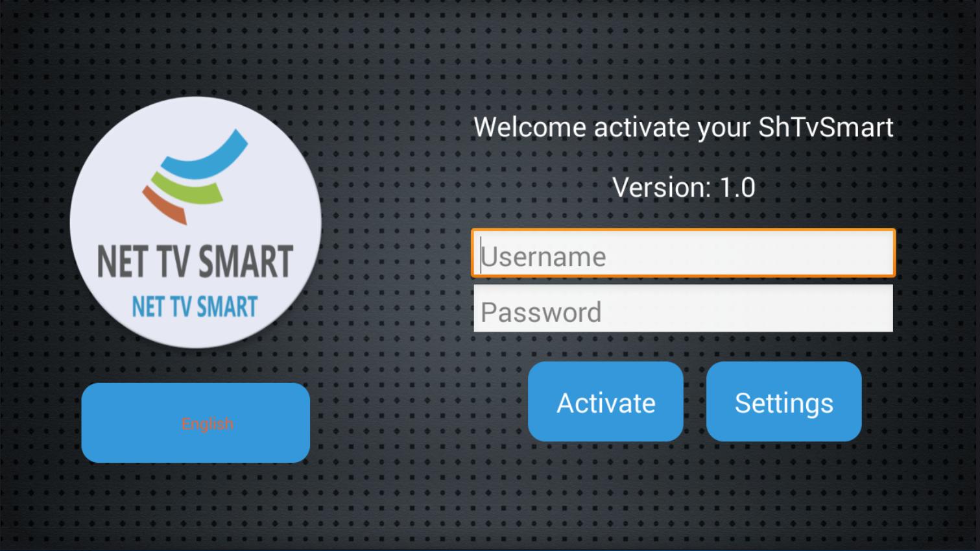Click the Username placeholder text
This screenshot has width=980, height=551.
point(544,256)
